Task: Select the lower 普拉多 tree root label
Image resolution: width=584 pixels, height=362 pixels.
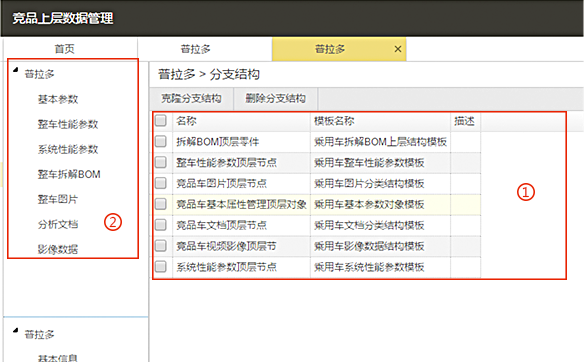Action: coord(39,334)
